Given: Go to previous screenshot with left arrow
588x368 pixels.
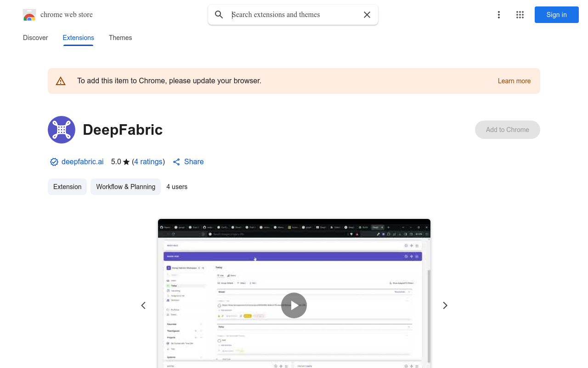Looking at the screenshot, I should [143, 305].
